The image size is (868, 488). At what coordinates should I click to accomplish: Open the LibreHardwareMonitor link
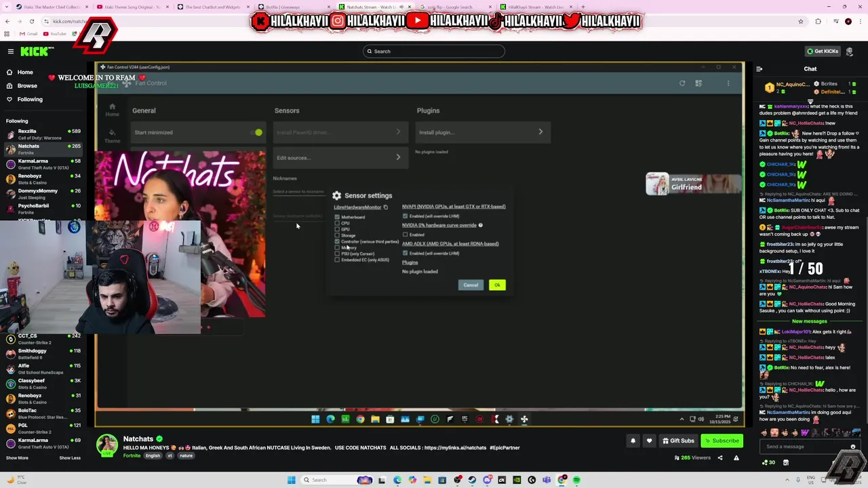tap(357, 207)
